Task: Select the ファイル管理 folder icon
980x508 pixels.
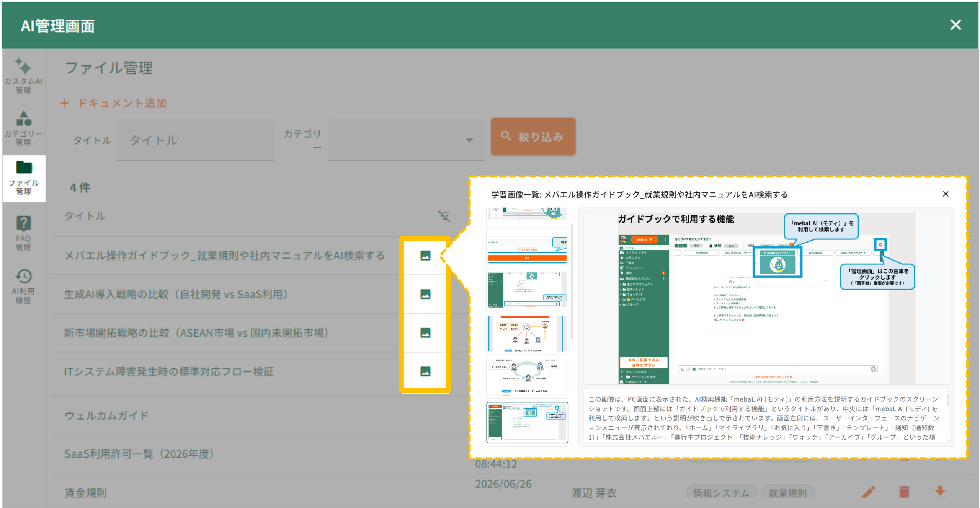Action: (x=24, y=168)
